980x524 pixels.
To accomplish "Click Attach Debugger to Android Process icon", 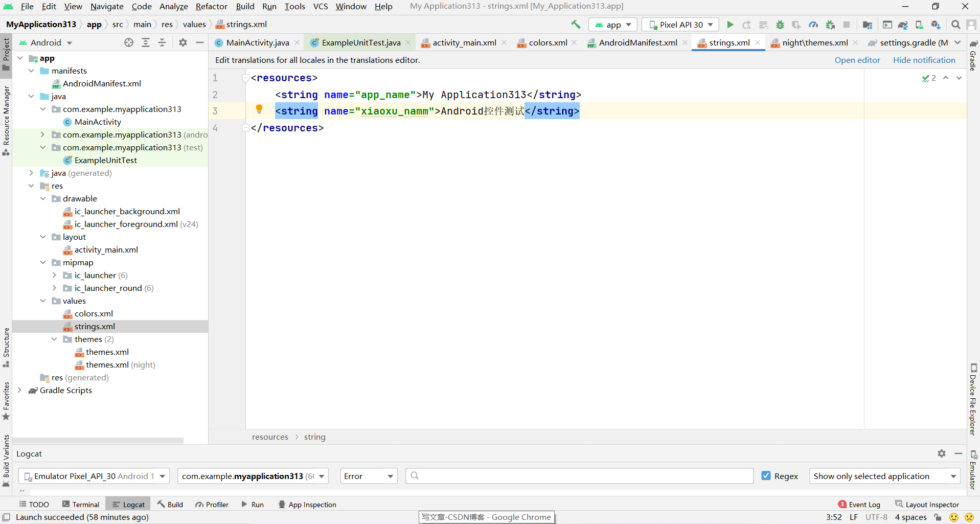I will (830, 25).
